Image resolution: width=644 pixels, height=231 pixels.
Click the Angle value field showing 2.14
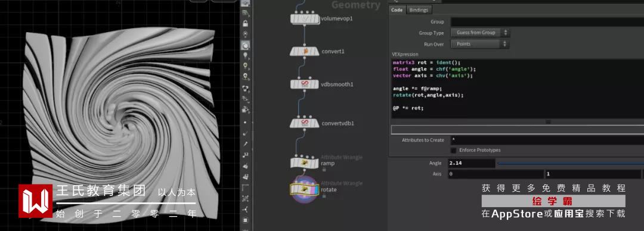pyautogui.click(x=472, y=163)
